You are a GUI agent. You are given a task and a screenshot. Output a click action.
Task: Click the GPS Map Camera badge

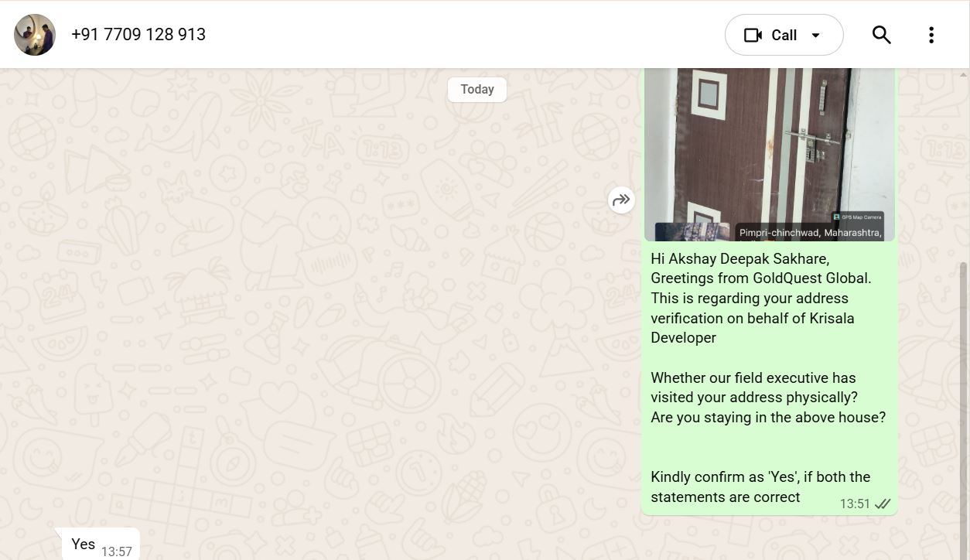(x=857, y=217)
